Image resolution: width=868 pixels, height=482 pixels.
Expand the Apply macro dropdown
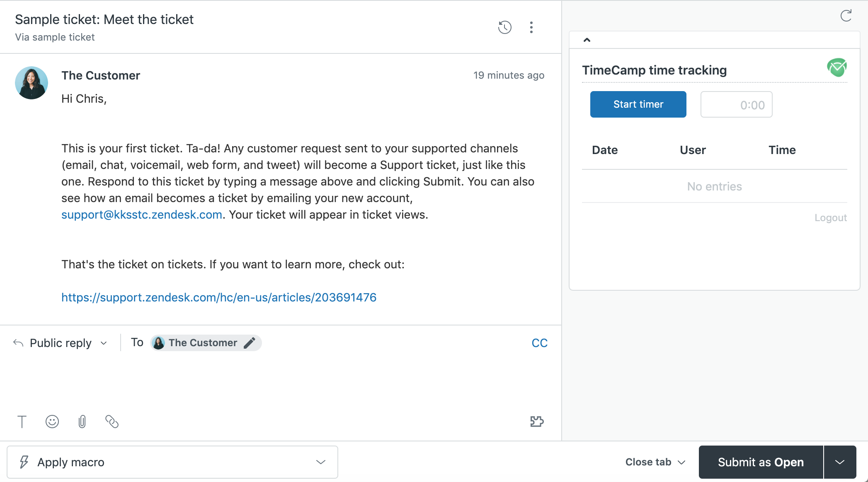pyautogui.click(x=321, y=462)
